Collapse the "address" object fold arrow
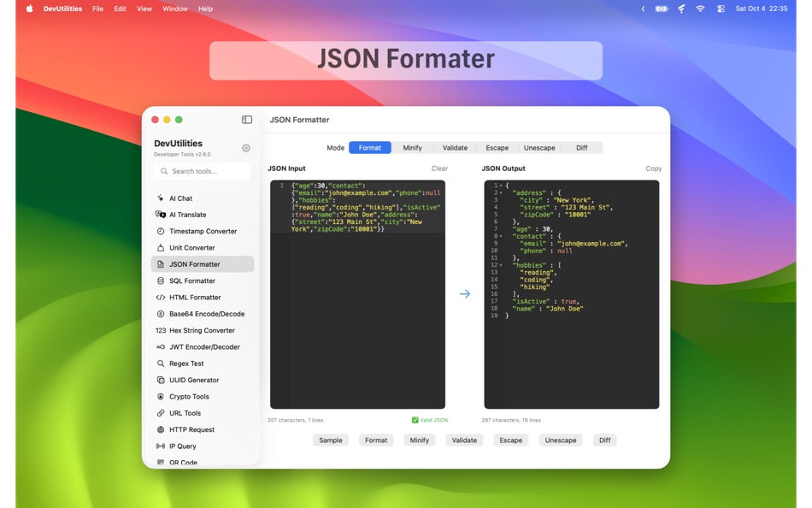This screenshot has width=812, height=508. click(x=501, y=192)
